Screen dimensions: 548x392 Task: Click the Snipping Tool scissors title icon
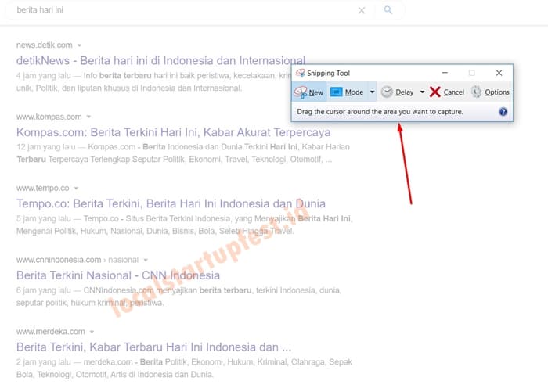coord(300,73)
